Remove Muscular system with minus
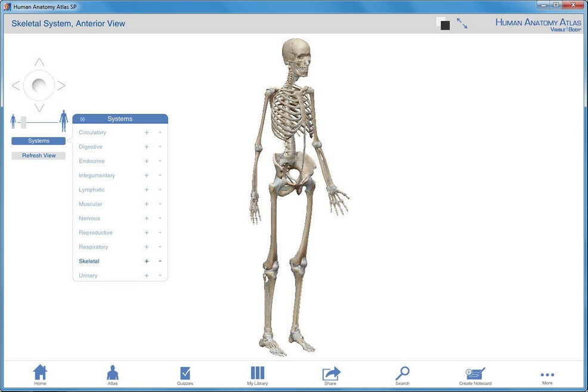The height and width of the screenshot is (392, 588). click(x=160, y=204)
